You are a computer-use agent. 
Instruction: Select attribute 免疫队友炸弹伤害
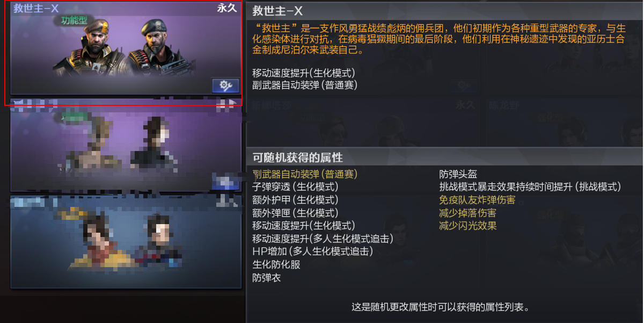point(477,200)
